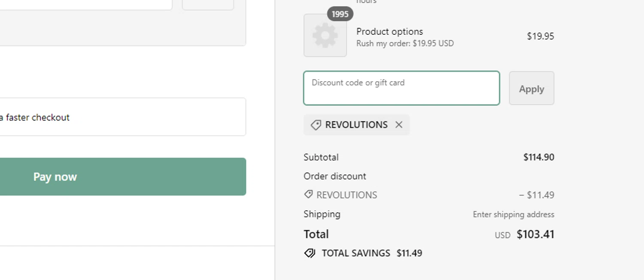Click the Total Savings tags icon

coord(310,253)
